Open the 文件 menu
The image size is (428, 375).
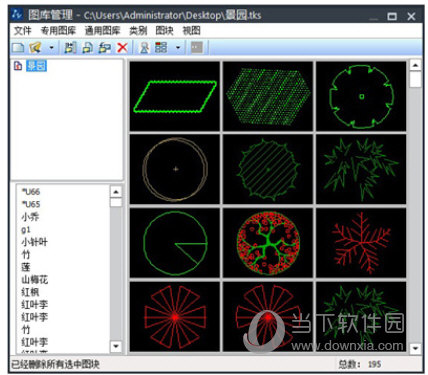(22, 31)
